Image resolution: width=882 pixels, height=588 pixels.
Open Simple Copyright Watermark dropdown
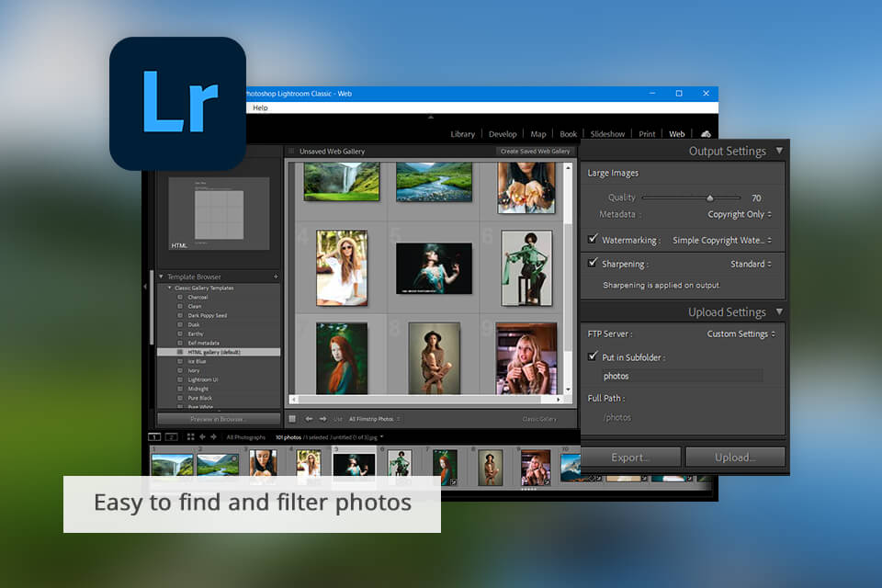[722, 241]
